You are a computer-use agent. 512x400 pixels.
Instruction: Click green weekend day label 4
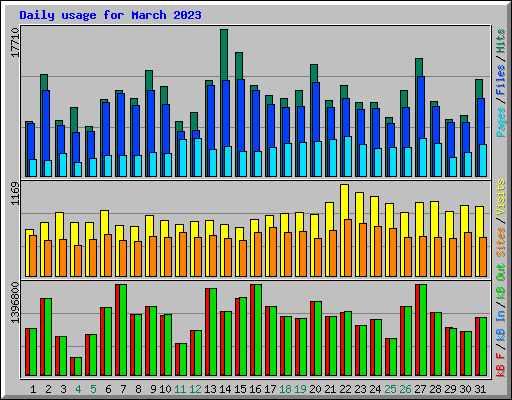coord(78,389)
